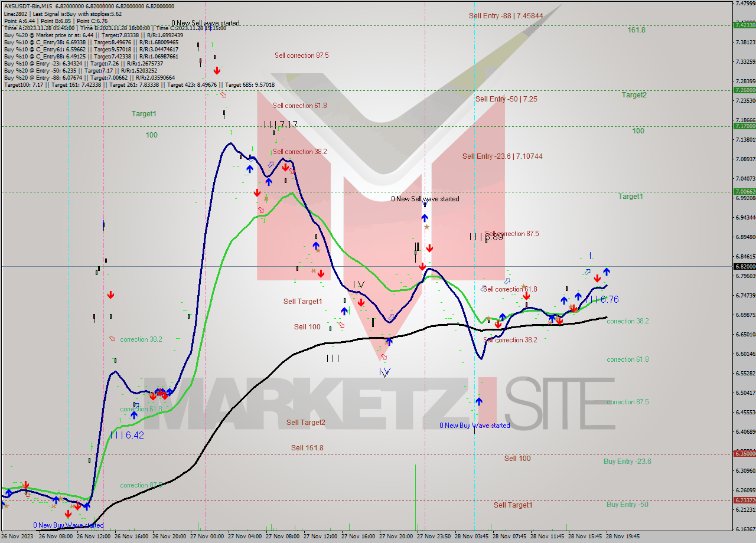
Task: Click the 7.47995 value on the price axis
Action: click(745, 4)
